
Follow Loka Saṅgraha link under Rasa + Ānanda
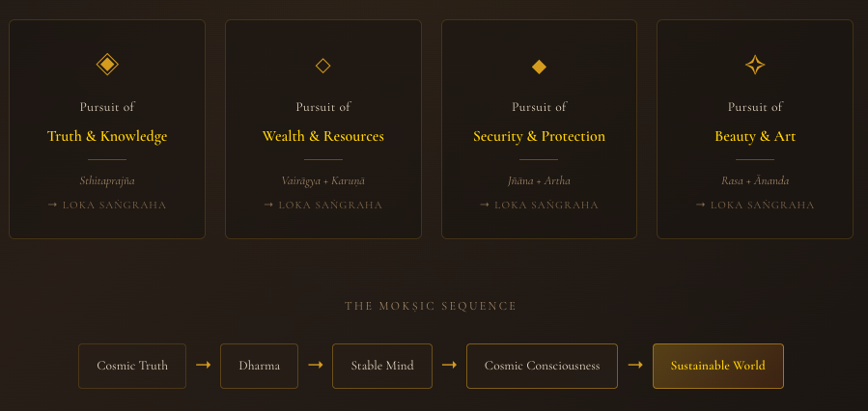coord(755,205)
